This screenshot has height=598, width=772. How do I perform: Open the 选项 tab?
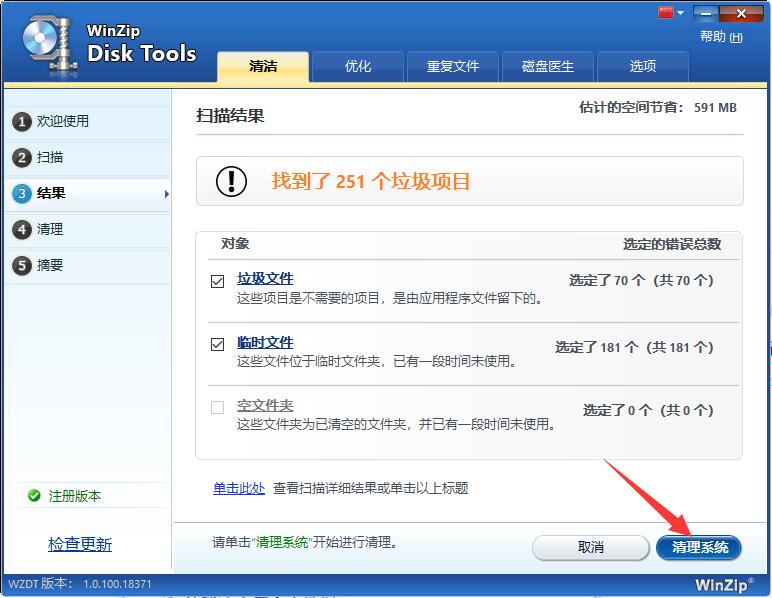tap(643, 66)
